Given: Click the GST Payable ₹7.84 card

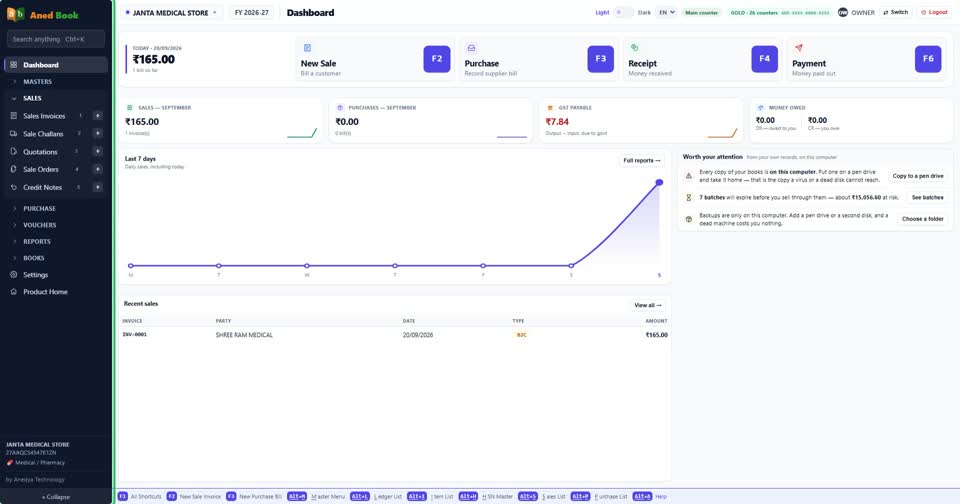Looking at the screenshot, I should tap(641, 120).
